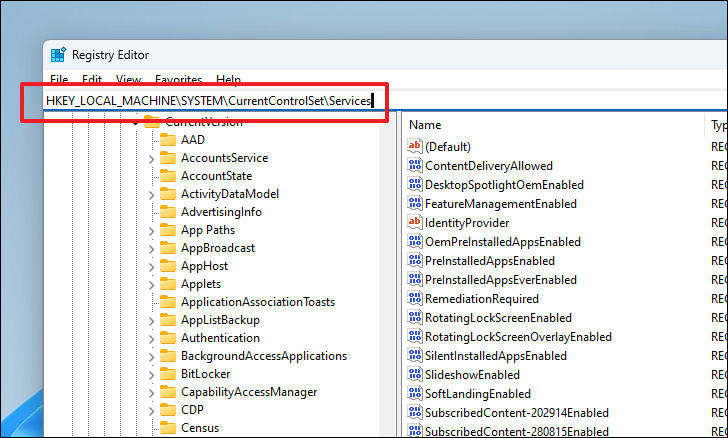Open the Help menu
Image resolution: width=728 pixels, height=438 pixels.
228,79
